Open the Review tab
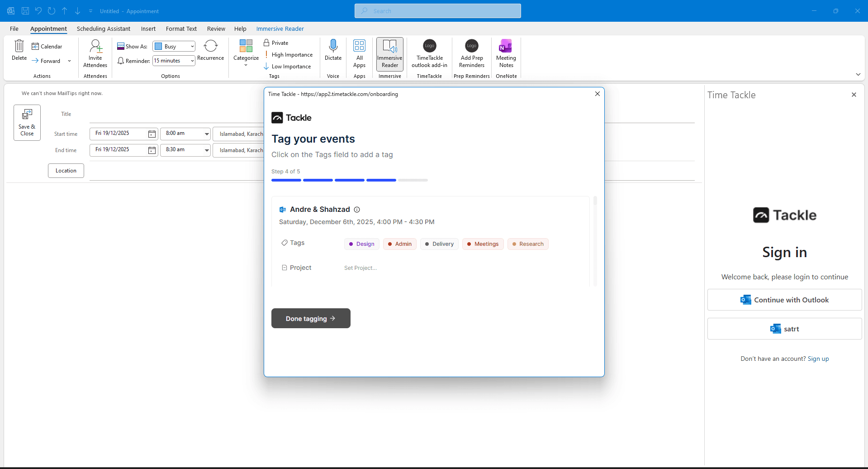 (x=216, y=29)
